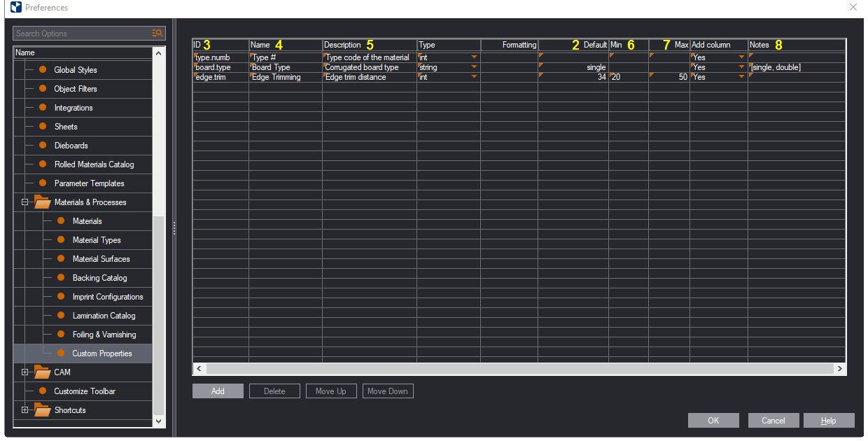
Task: Click the CAM folder icon
Action: 43,372
